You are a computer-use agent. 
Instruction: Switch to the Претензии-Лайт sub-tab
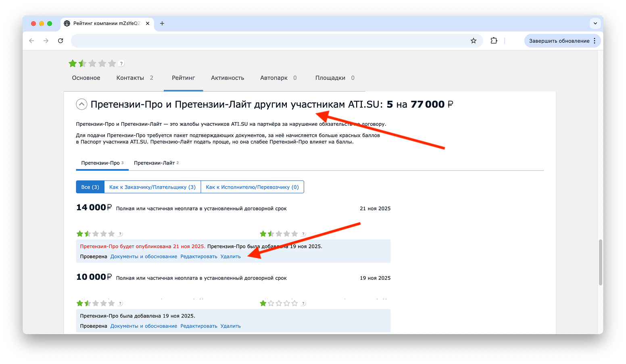click(x=156, y=163)
